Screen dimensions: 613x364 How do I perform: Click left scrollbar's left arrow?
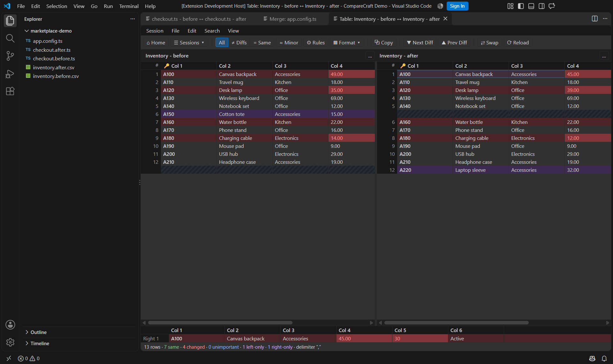144,322
